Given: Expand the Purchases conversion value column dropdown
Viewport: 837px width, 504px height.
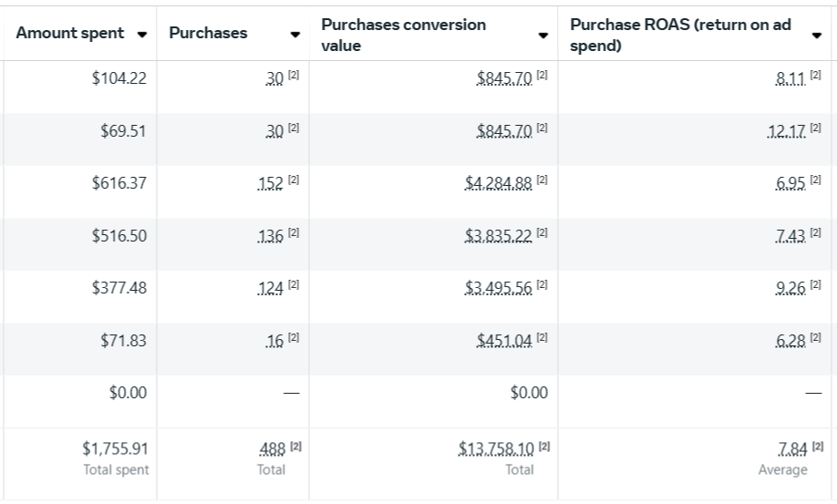Looking at the screenshot, I should tap(543, 35).
